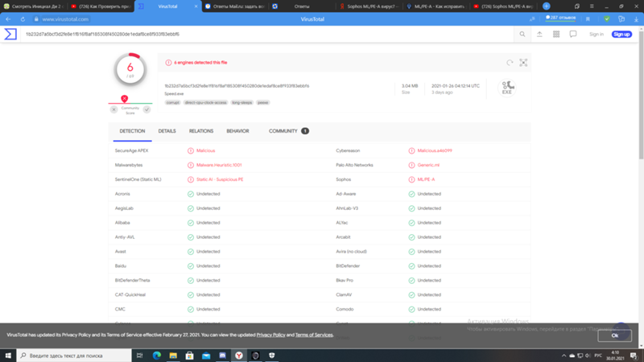644x362 pixels.
Task: Switch to the DETECTION tab
Action: pos(132,131)
